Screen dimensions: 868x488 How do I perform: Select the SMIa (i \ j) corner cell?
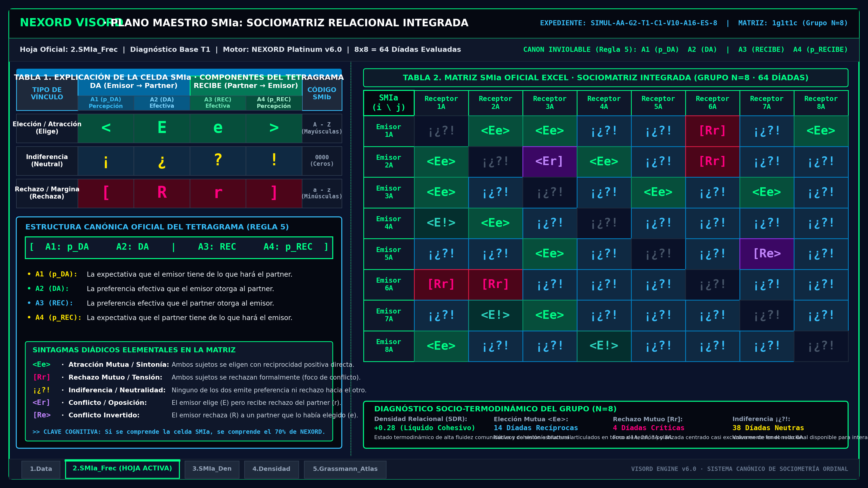point(388,103)
